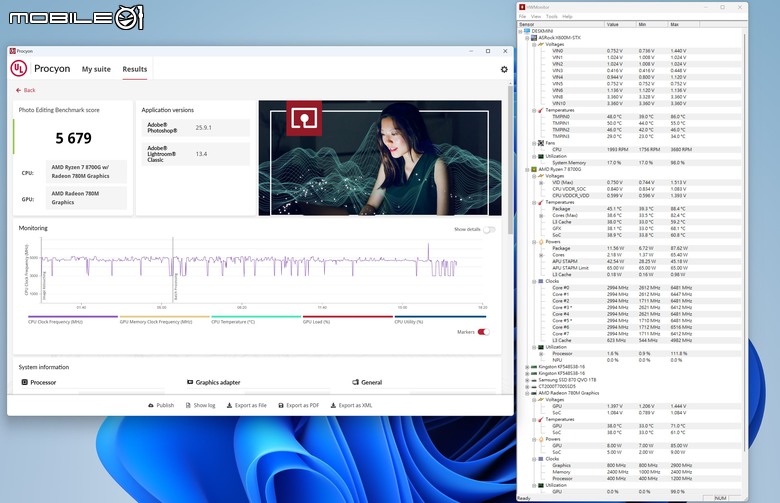Click the Export as File download icon
Image resolution: width=780 pixels, height=503 pixels.
pyautogui.click(x=229, y=405)
